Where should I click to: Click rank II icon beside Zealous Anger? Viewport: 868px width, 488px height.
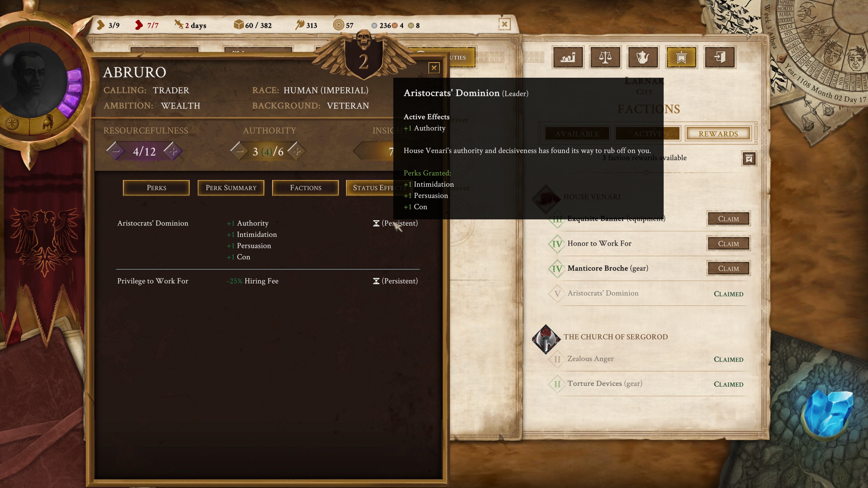557,359
